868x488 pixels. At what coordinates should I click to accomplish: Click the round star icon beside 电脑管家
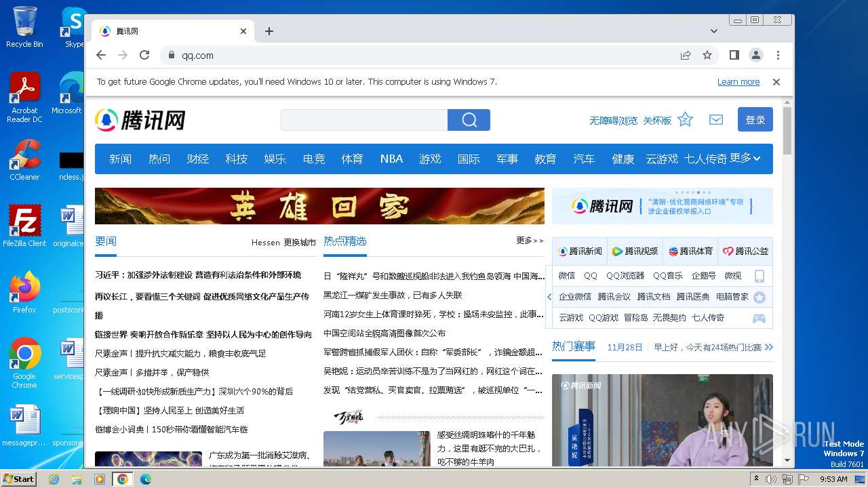pyautogui.click(x=759, y=297)
